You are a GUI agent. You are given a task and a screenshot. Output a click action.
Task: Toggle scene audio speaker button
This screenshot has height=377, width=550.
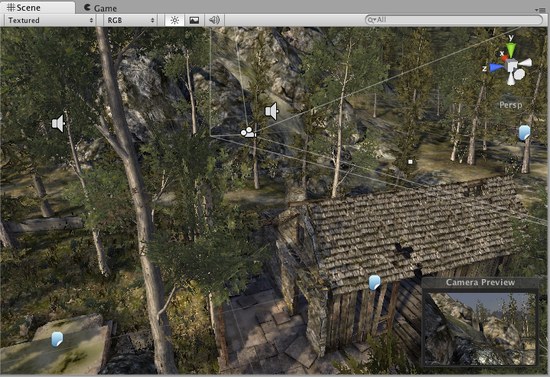click(214, 20)
